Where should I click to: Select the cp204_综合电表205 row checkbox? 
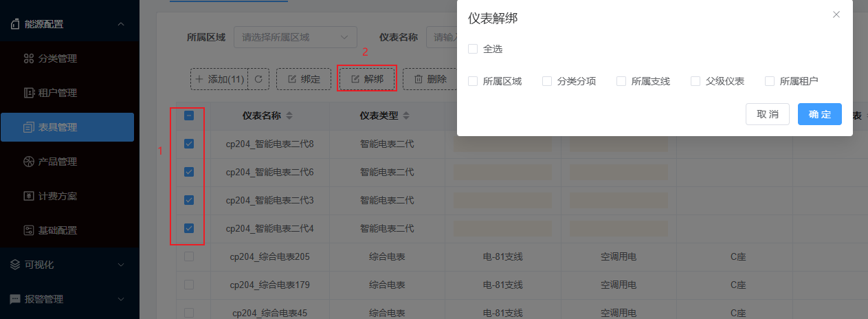click(x=189, y=256)
